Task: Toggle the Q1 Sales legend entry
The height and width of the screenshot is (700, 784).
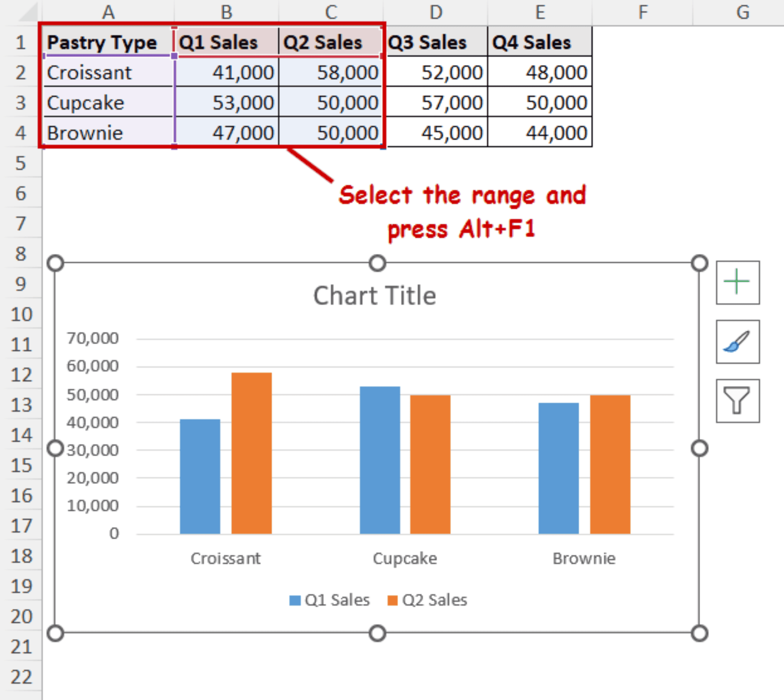Action: (x=329, y=600)
